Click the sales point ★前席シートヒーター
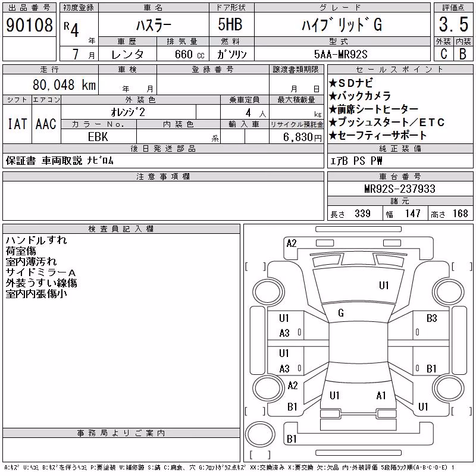Viewport: 476px width, 476px height. coord(374,109)
